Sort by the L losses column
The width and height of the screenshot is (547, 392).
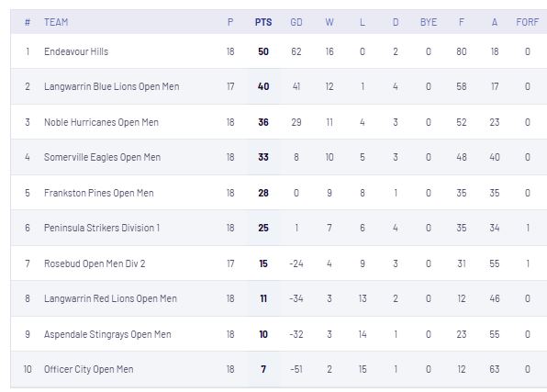click(363, 22)
